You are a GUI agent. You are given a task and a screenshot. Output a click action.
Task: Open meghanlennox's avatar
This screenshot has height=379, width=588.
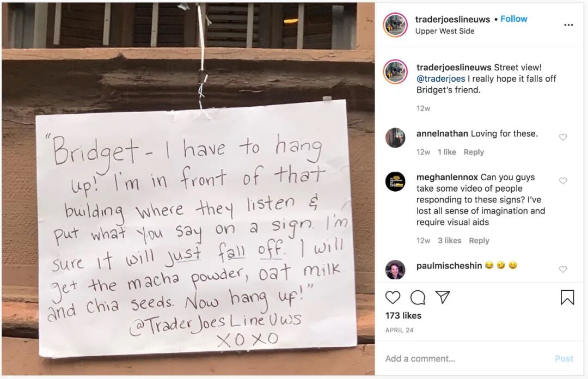point(395,182)
